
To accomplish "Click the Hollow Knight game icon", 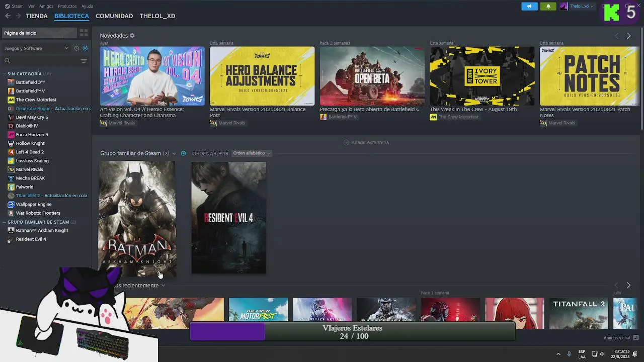I will click(x=11, y=143).
